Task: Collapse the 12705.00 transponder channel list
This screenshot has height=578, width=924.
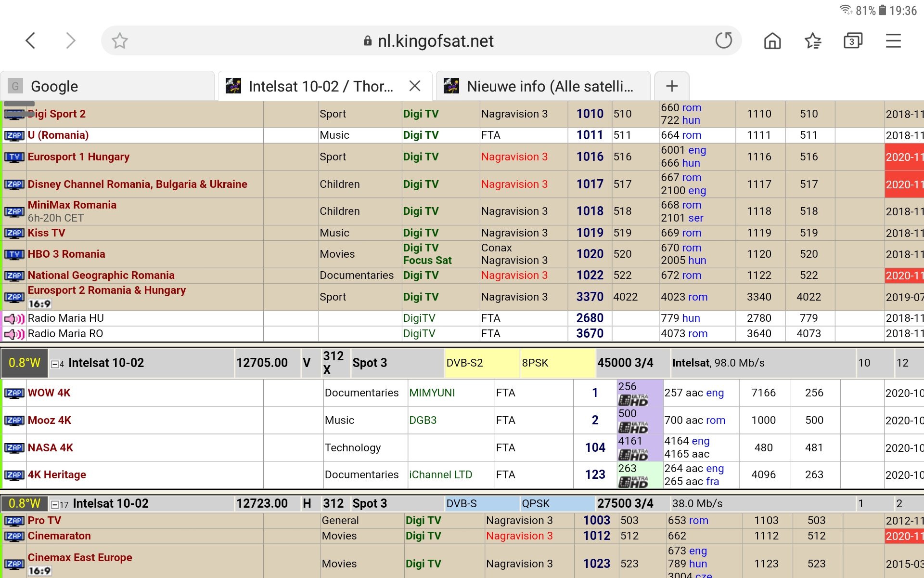Action: (55, 364)
